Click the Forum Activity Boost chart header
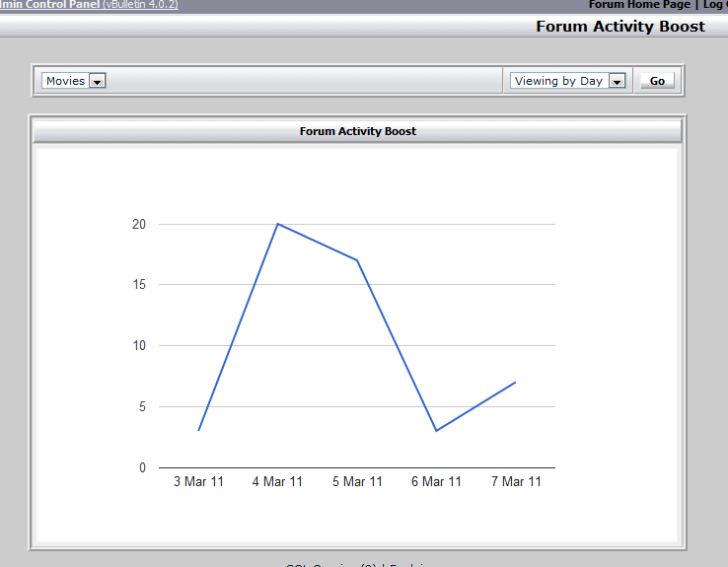This screenshot has width=728, height=567. tap(357, 131)
